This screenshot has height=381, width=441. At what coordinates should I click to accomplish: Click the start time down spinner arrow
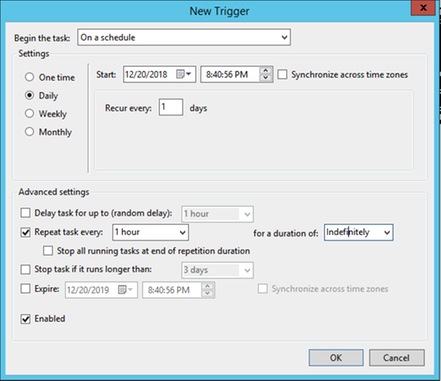265,78
